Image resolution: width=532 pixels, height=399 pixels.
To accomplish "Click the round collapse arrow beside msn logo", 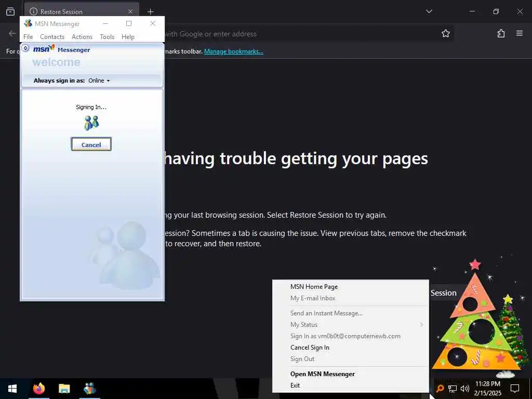I will [25, 48].
